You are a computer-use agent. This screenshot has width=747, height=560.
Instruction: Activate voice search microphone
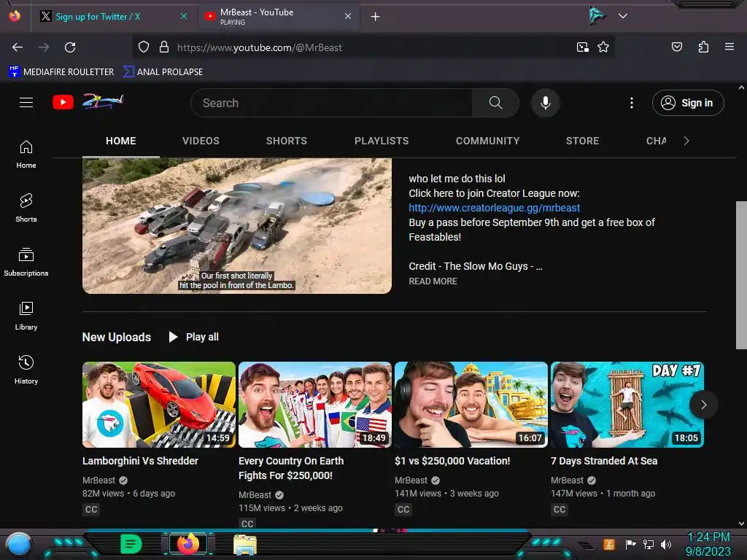(x=546, y=103)
